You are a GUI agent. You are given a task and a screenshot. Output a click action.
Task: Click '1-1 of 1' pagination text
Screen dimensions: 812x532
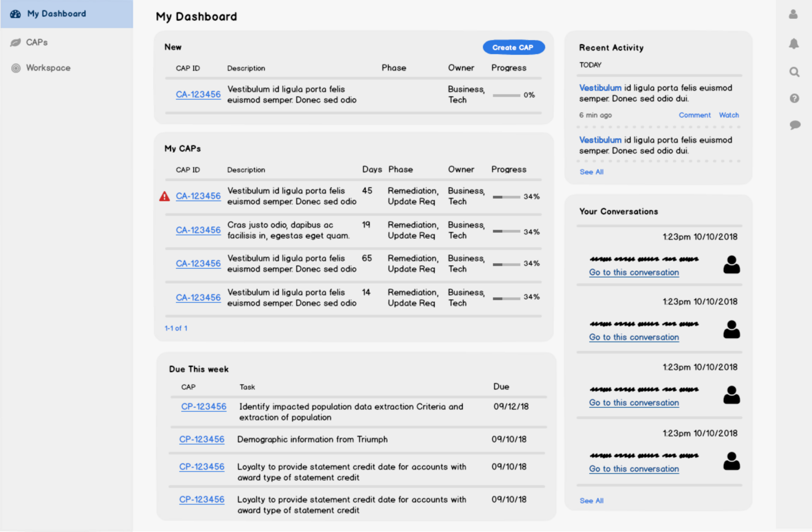[176, 328]
